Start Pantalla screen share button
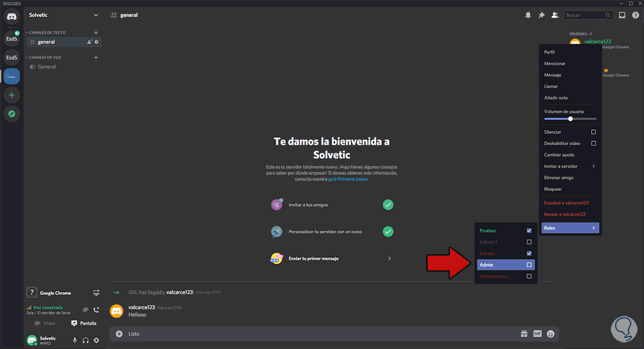 pyautogui.click(x=84, y=323)
